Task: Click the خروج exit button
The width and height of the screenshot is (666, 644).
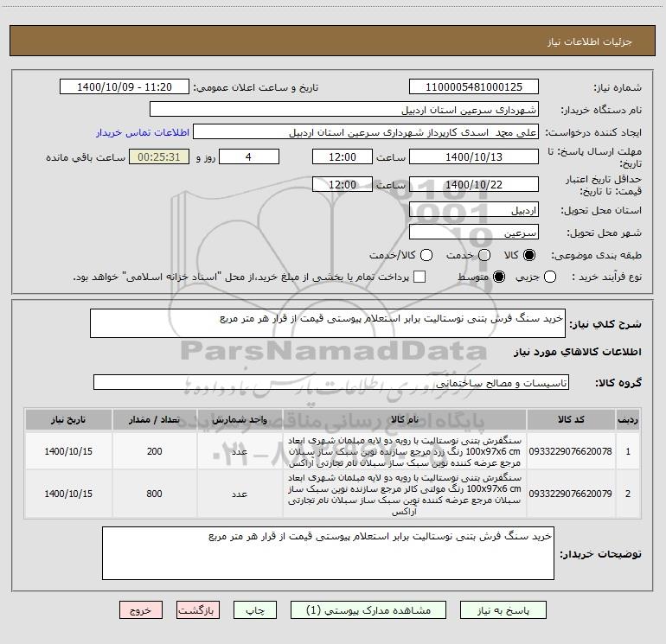Action: click(x=141, y=610)
